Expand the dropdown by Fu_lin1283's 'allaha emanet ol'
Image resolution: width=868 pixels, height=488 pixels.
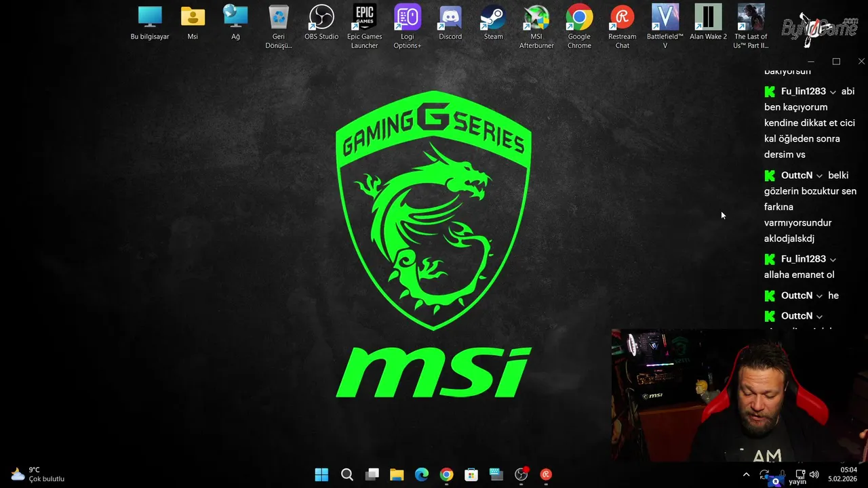tap(833, 260)
